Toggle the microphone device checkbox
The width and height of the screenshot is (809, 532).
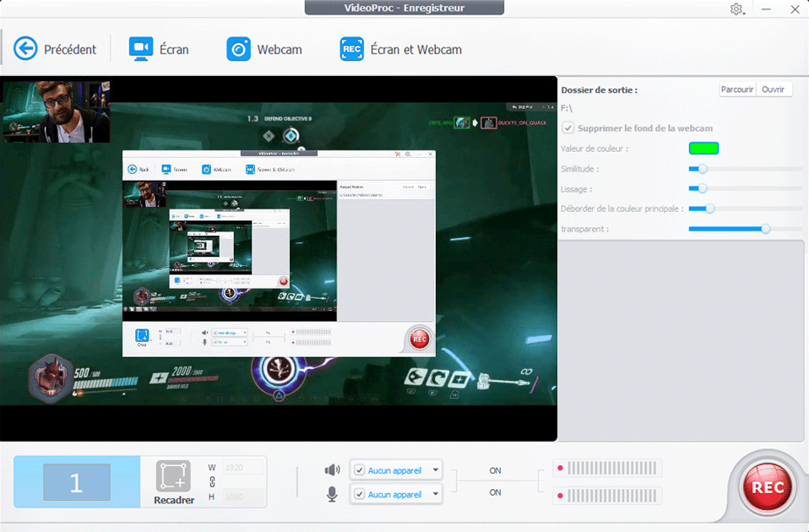coord(360,494)
